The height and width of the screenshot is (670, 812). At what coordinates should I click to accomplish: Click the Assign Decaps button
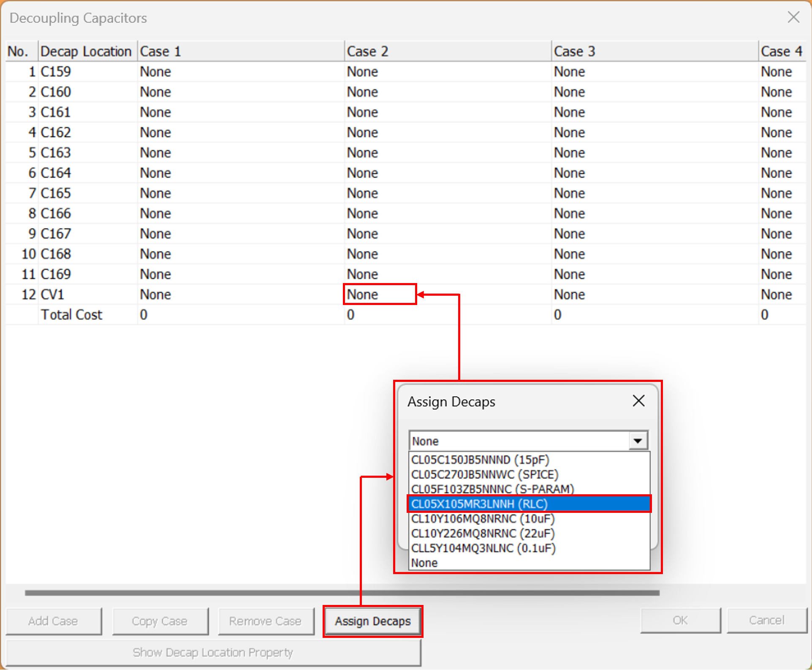tap(372, 621)
